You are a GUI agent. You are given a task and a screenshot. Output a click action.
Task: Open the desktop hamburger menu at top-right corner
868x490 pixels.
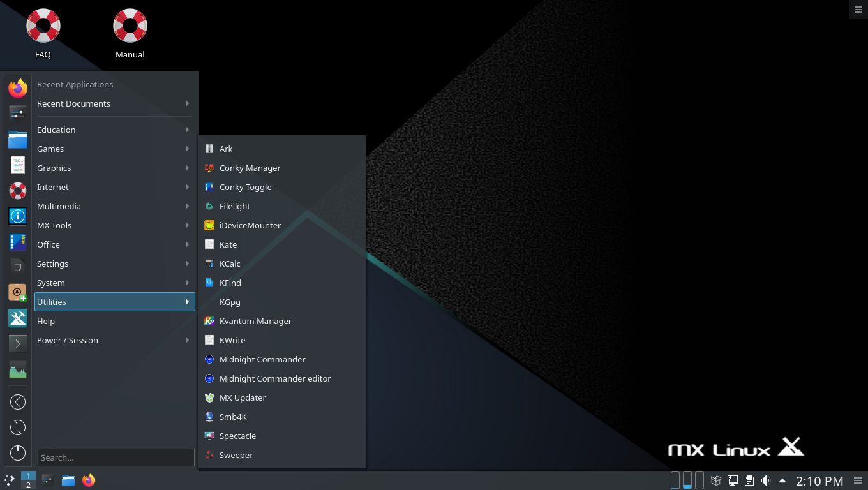(858, 10)
